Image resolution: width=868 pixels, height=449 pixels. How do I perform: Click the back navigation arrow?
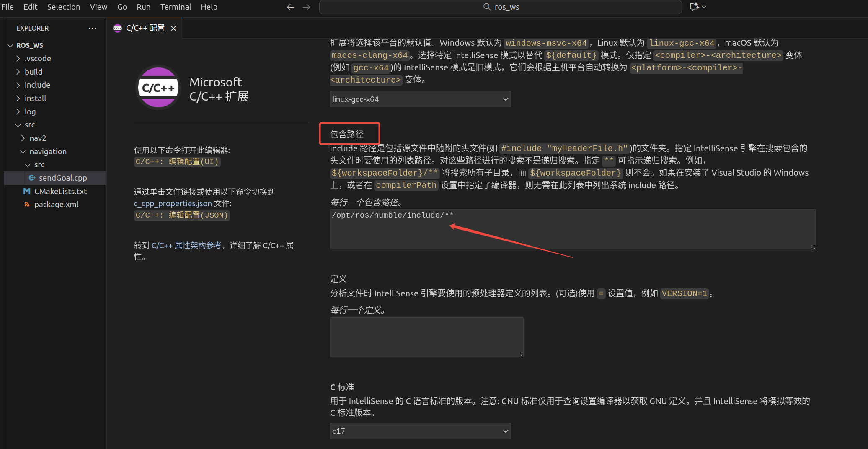click(290, 7)
